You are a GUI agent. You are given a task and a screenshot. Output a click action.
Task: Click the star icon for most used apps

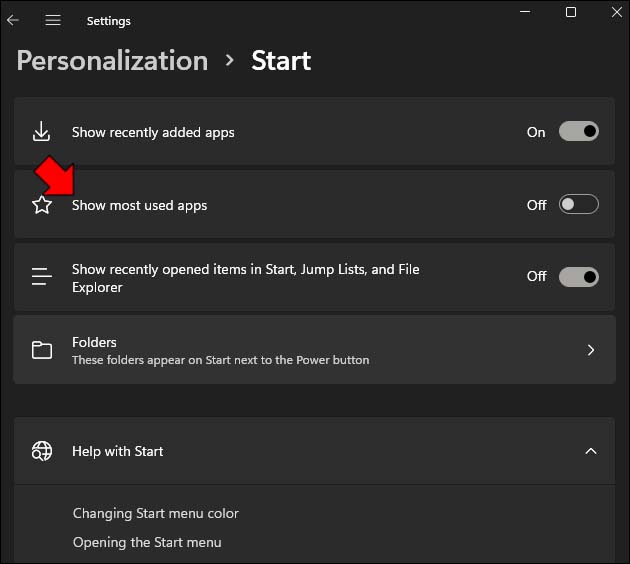pyautogui.click(x=41, y=205)
